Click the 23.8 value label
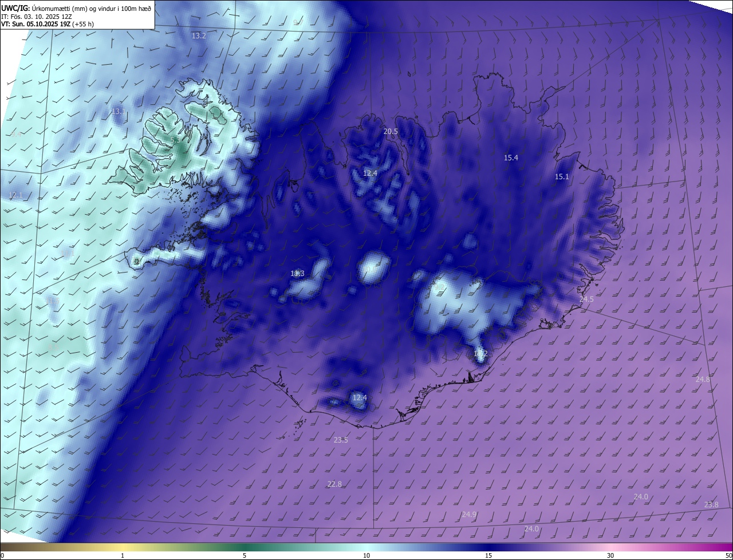Viewport: 733px width, 560px height. [x=711, y=504]
